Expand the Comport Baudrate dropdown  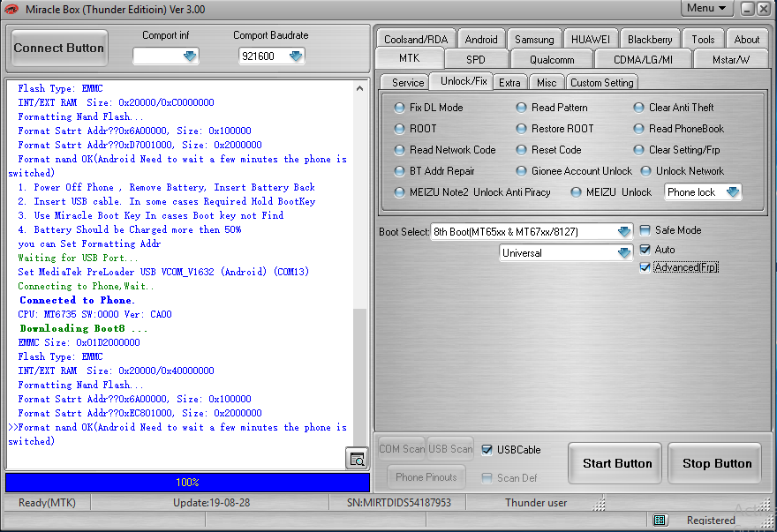296,56
